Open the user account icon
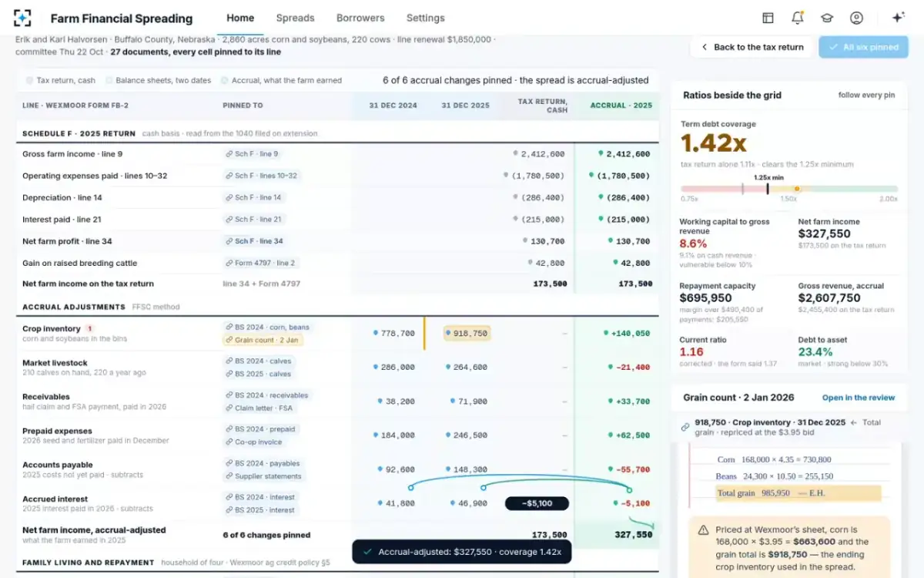Viewport: 924px width, 578px height. [856, 18]
